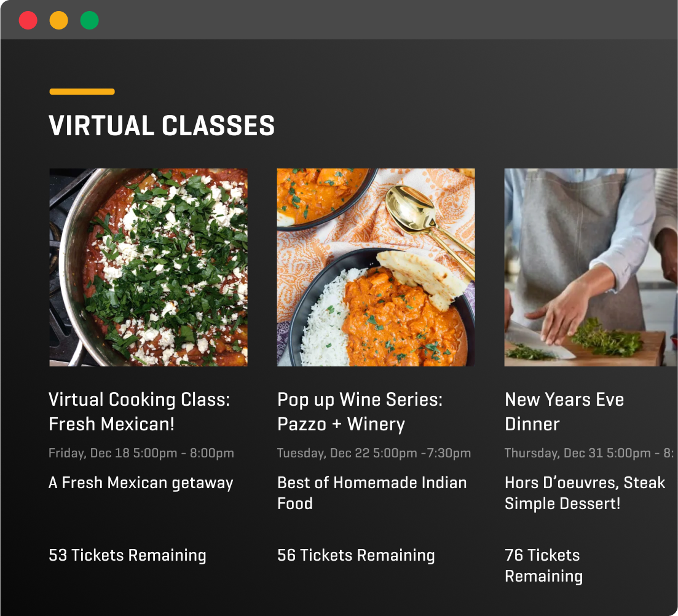Select the Tuesday, Dec 22 class time

[x=374, y=453]
